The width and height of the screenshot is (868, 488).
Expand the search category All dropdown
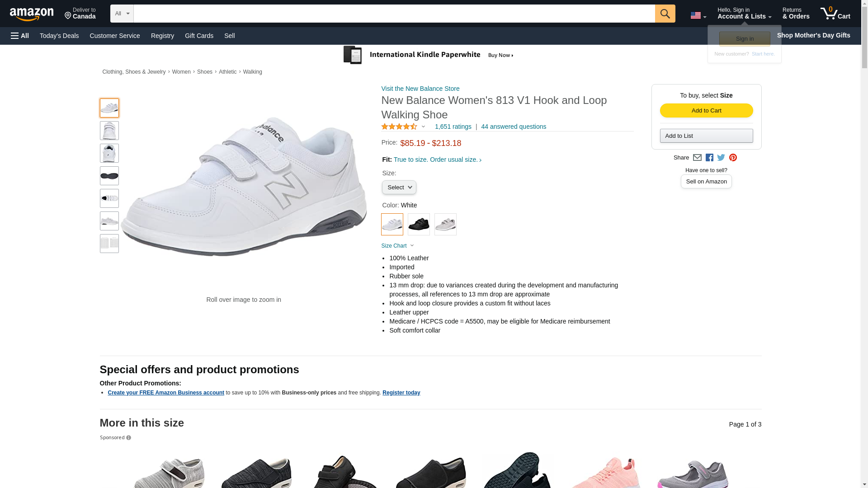122,14
